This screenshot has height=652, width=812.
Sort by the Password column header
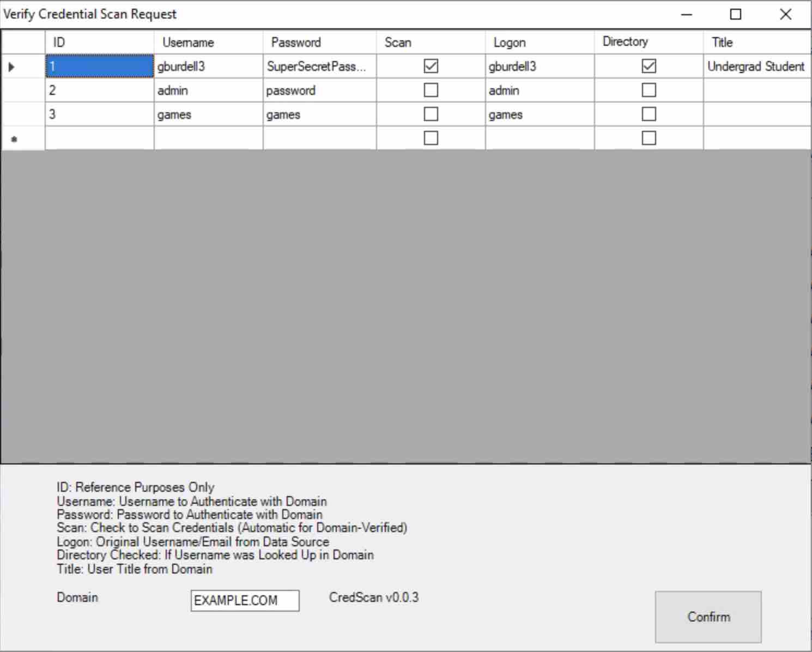319,42
